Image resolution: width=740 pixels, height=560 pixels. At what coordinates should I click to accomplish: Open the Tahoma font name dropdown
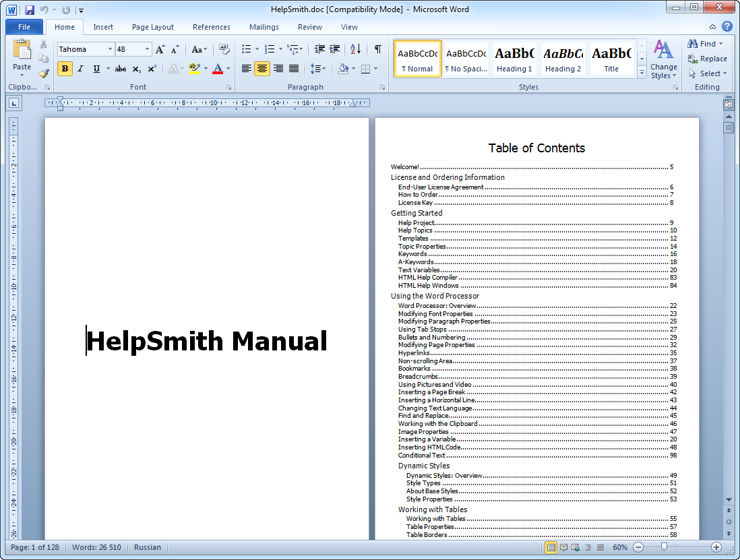point(110,49)
